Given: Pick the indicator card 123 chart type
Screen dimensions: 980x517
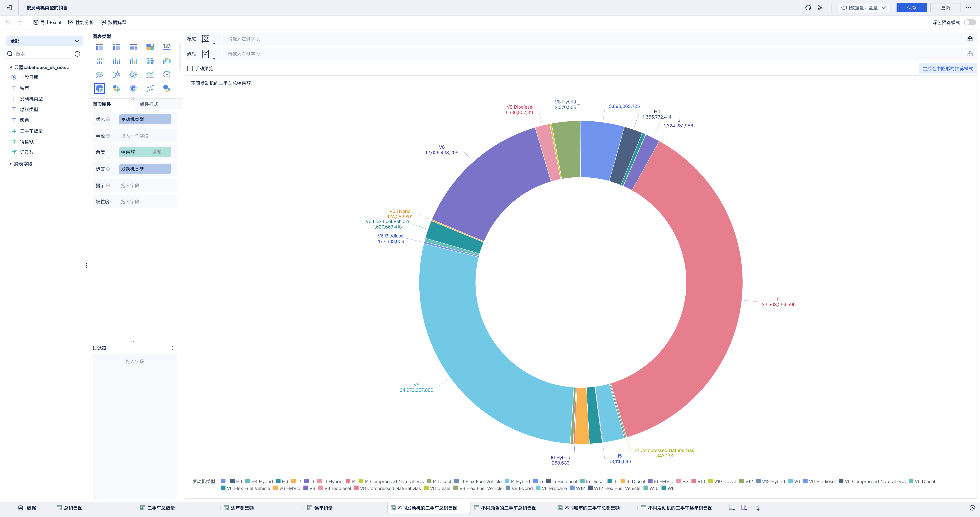Looking at the screenshot, I should tap(167, 47).
